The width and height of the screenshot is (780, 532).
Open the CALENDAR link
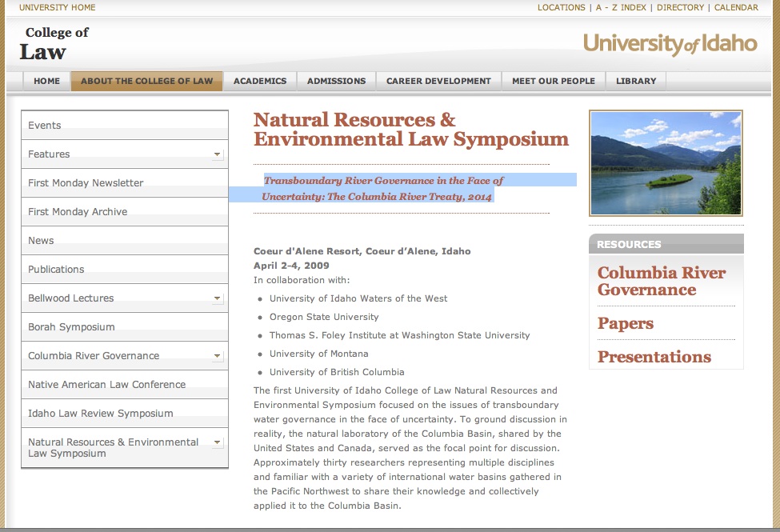(x=736, y=7)
